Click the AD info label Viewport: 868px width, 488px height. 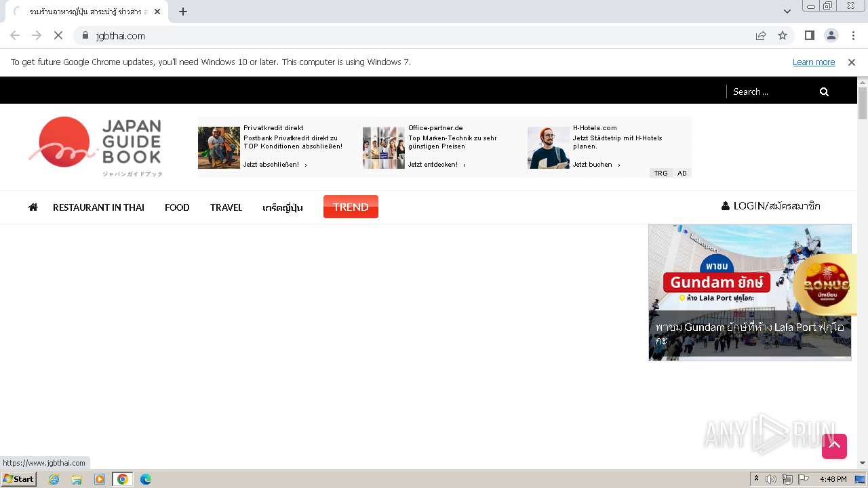click(x=682, y=173)
